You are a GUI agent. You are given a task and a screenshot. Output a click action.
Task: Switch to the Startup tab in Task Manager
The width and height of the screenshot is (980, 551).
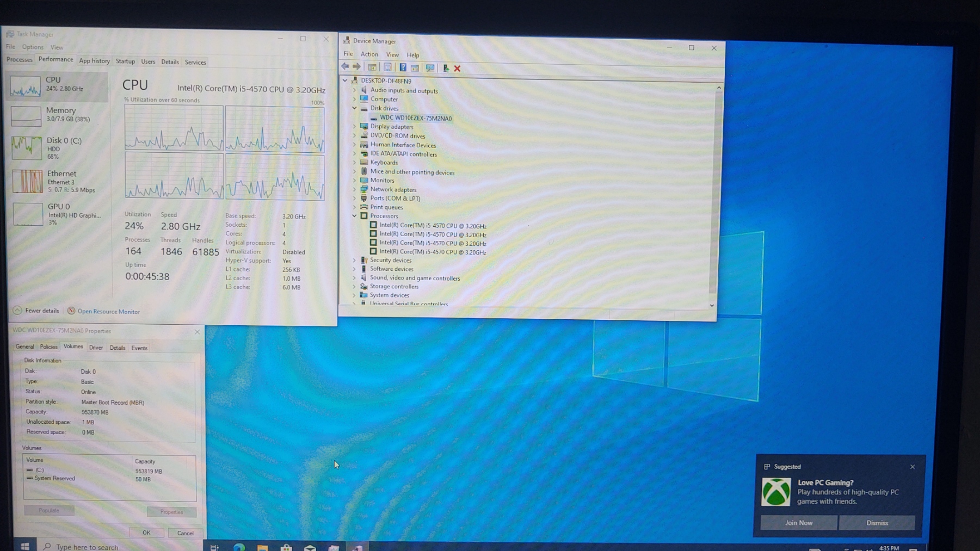125,61
